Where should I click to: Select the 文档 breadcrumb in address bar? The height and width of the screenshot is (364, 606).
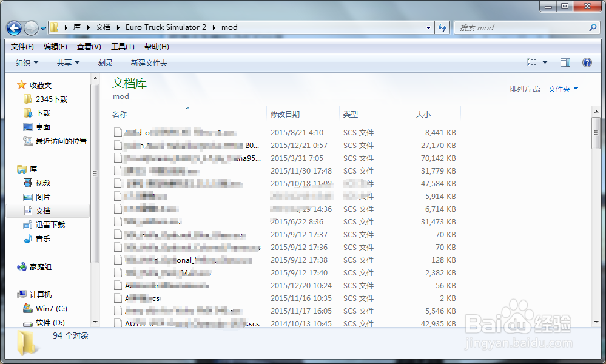[x=103, y=27]
